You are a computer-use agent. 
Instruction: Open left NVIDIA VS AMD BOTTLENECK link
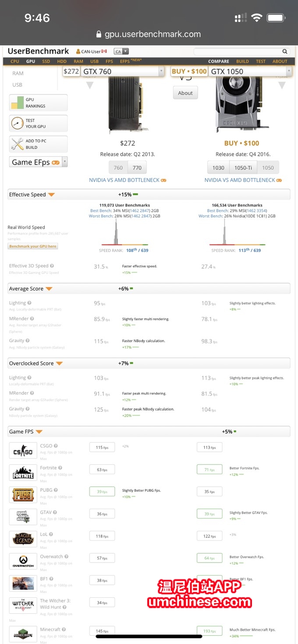point(128,180)
